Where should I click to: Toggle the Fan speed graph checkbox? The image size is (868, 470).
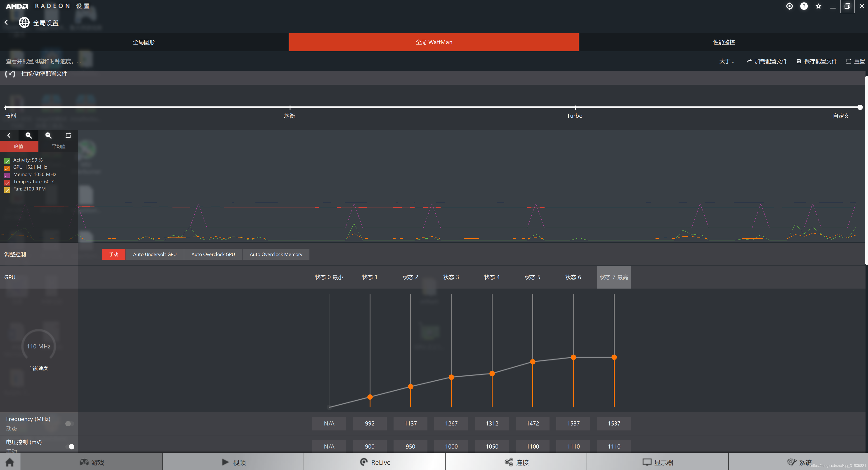[7, 190]
